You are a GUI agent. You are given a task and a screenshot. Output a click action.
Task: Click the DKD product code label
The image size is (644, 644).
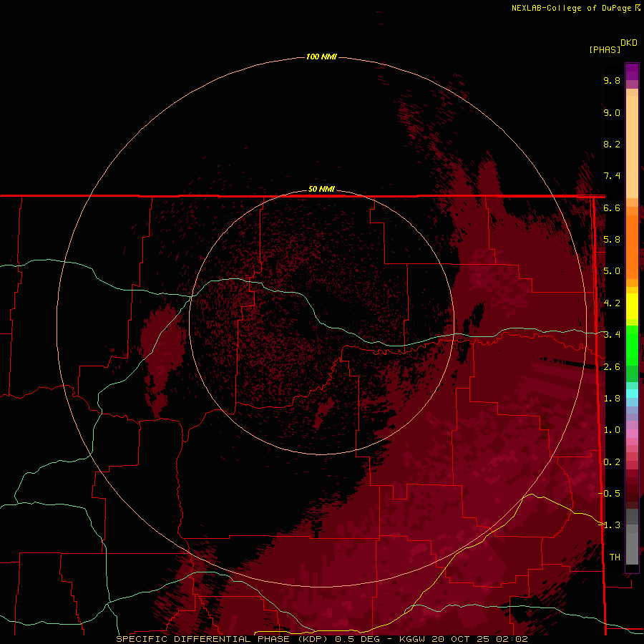pyautogui.click(x=629, y=43)
